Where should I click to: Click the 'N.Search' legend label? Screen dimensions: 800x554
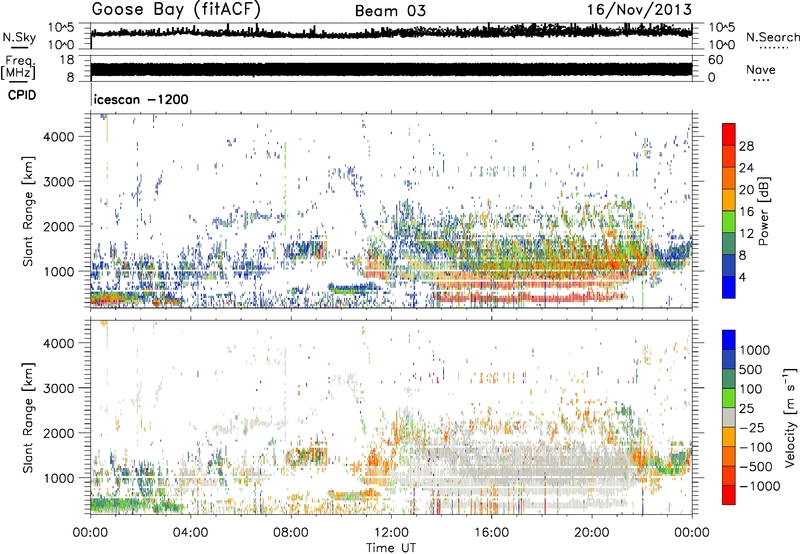tap(772, 37)
